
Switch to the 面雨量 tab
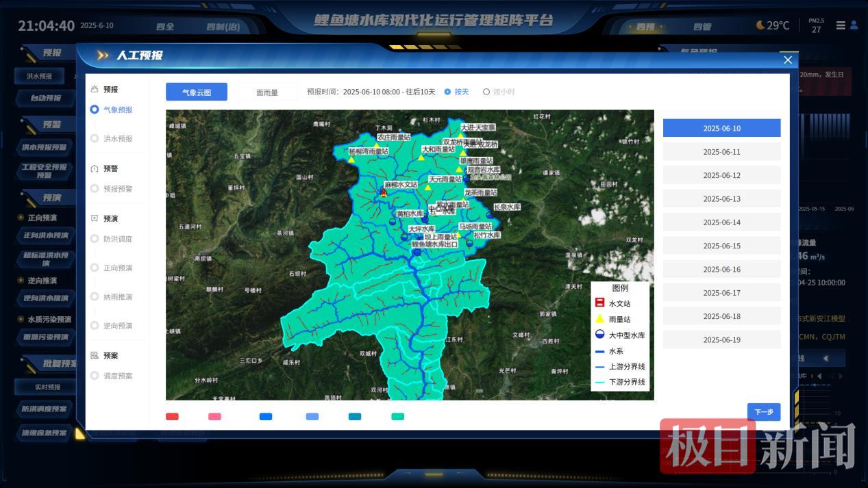[x=266, y=91]
